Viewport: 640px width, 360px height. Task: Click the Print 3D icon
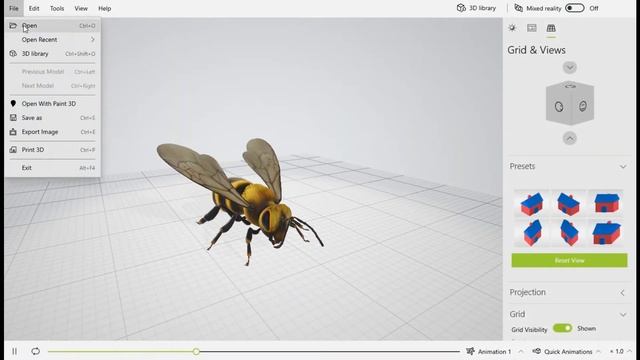(13, 150)
